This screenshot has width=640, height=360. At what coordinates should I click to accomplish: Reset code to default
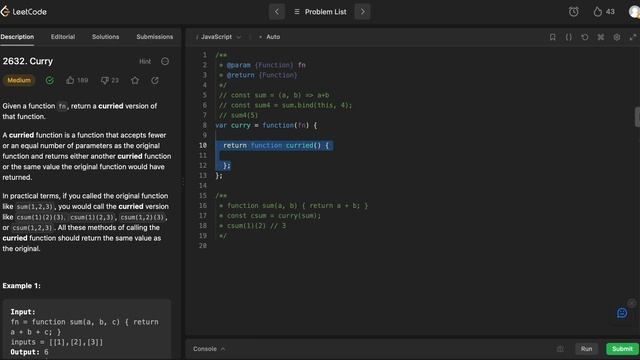point(584,37)
